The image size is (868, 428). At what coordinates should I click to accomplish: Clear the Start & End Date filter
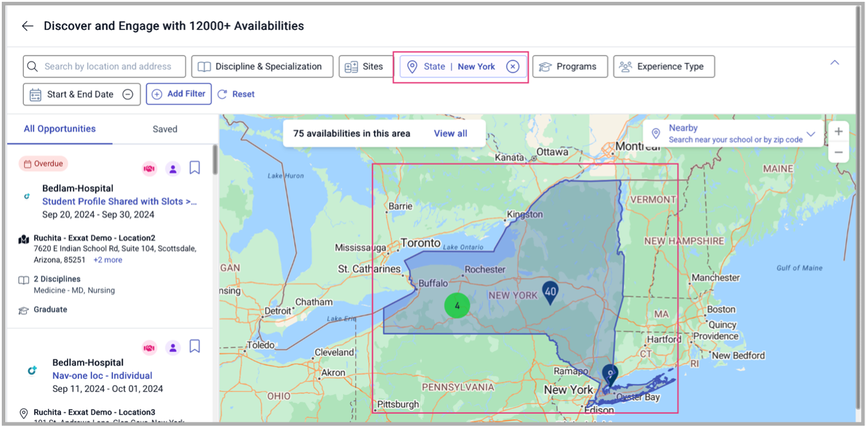click(x=128, y=94)
